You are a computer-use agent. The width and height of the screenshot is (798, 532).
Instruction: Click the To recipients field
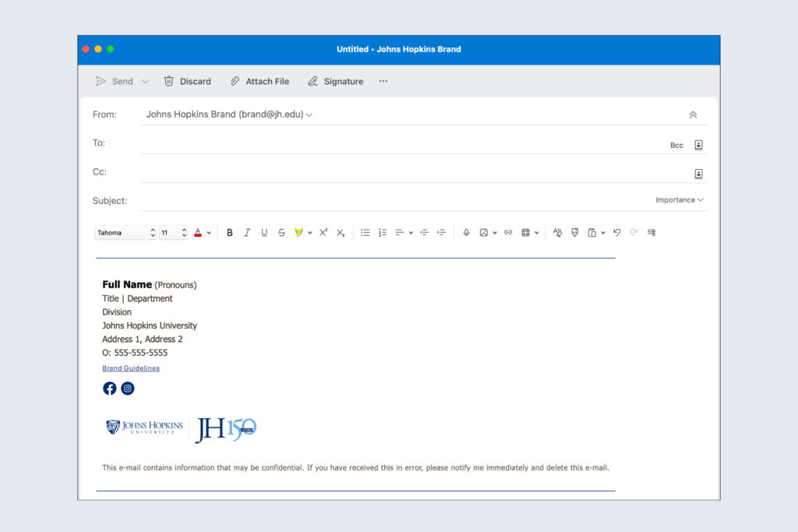(402, 144)
